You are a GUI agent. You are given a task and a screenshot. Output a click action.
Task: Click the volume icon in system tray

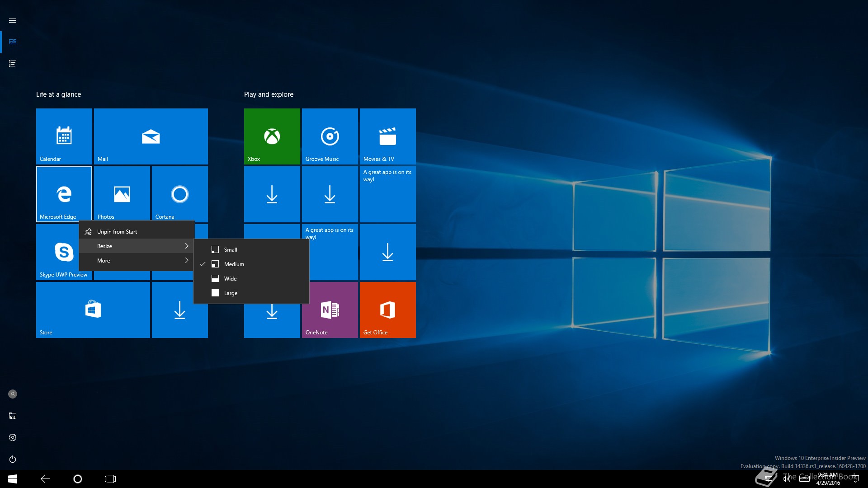(x=787, y=479)
